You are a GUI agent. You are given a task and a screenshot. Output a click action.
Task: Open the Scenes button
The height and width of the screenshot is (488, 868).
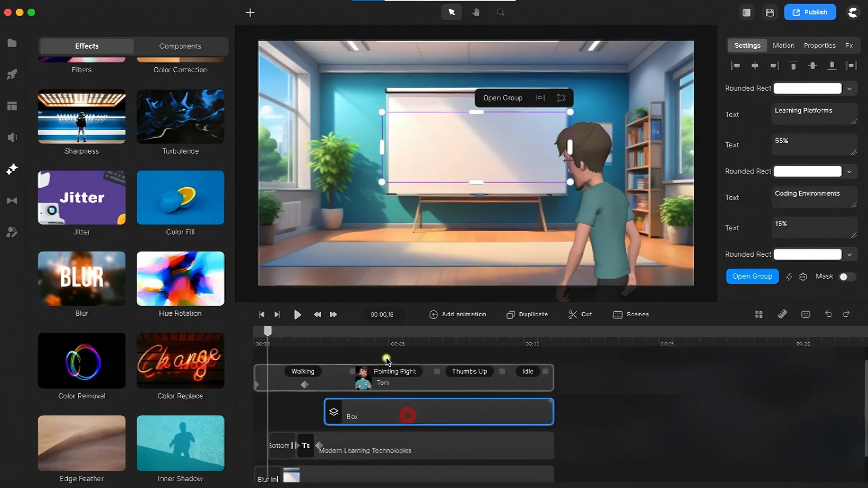631,314
